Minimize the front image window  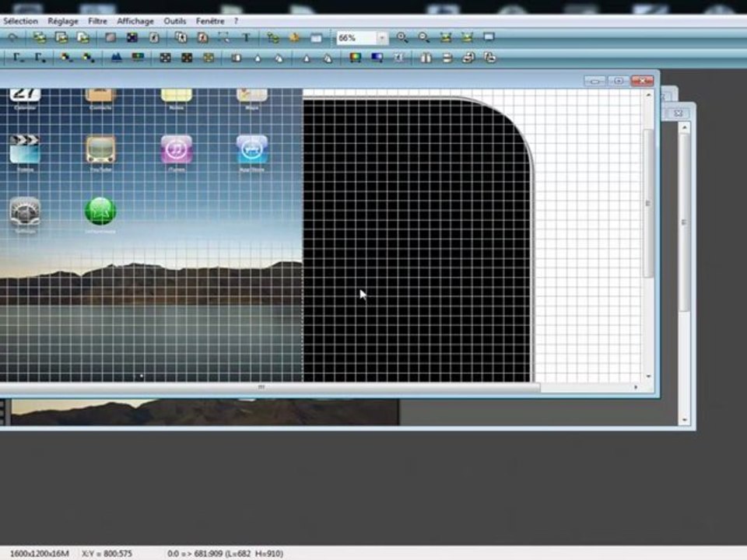coord(595,81)
